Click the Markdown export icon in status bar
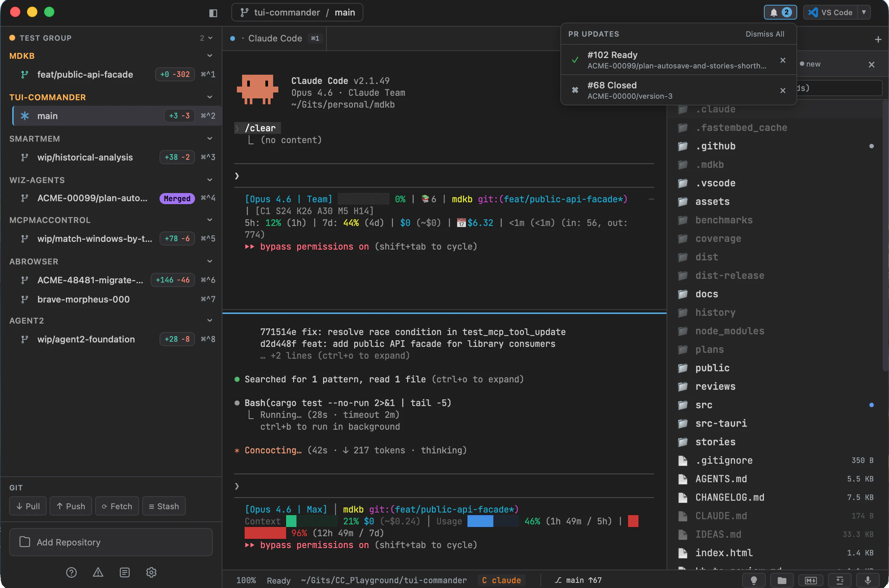This screenshot has height=588, width=889. pyautogui.click(x=811, y=579)
